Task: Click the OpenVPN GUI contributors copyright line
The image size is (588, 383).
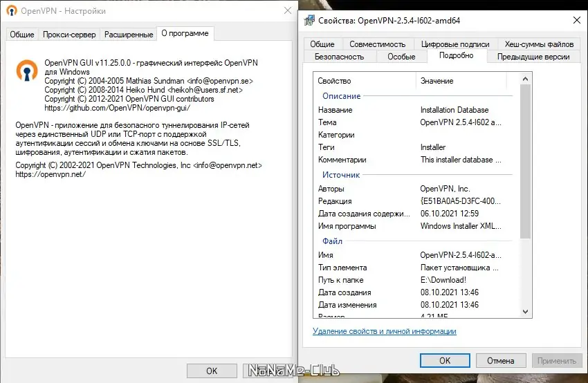Action: pyautogui.click(x=129, y=99)
